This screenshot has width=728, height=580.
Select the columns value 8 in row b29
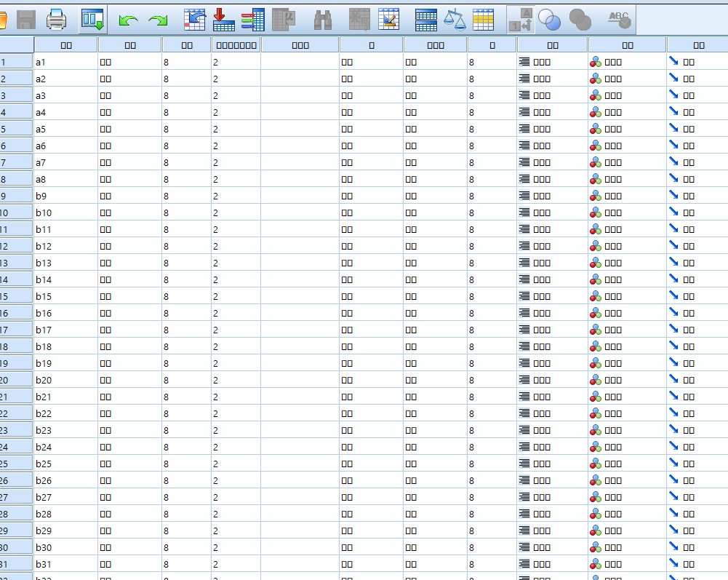[492, 531]
